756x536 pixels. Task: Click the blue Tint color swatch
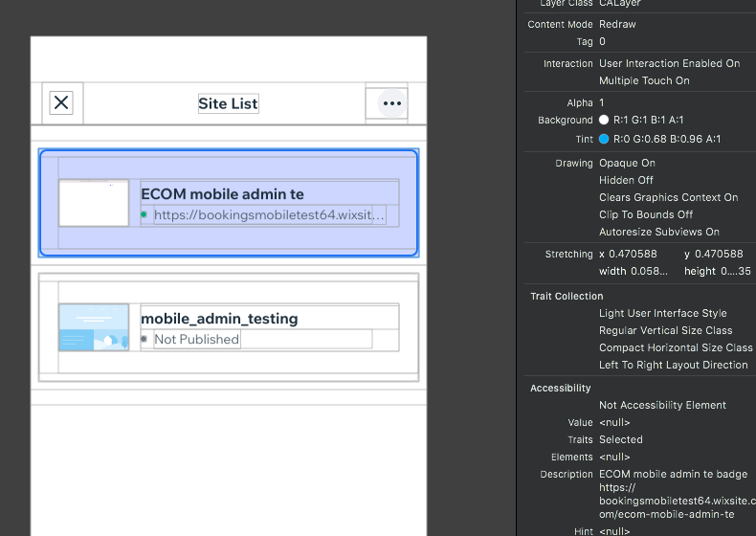604,139
